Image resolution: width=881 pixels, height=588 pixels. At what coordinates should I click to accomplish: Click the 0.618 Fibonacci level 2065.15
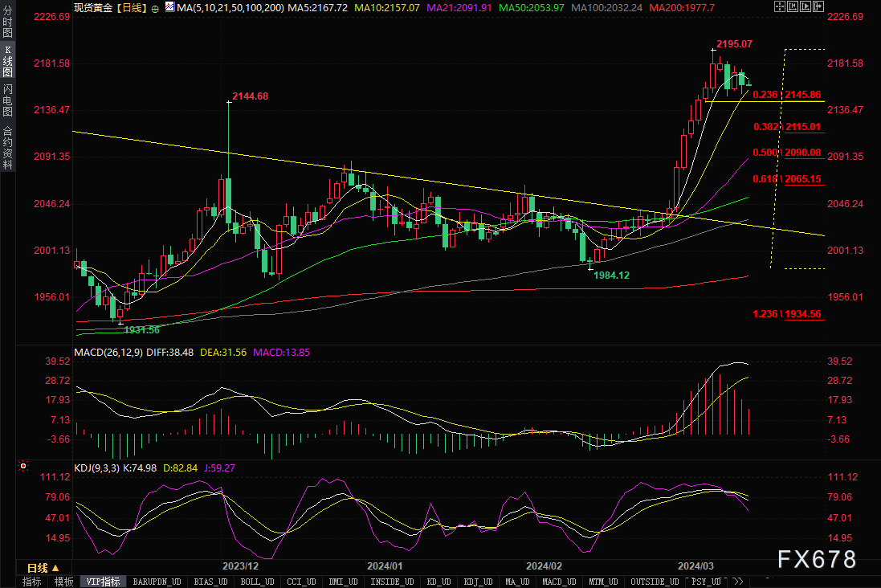[786, 179]
